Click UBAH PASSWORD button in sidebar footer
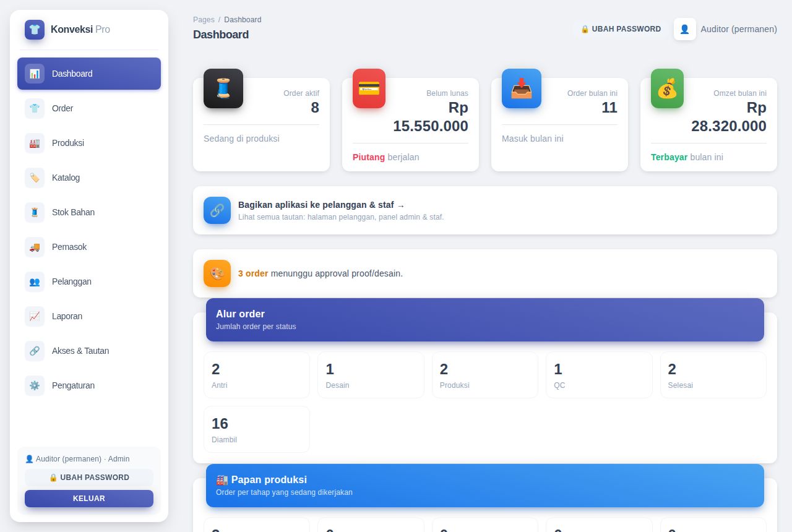792x532 pixels. (89, 478)
